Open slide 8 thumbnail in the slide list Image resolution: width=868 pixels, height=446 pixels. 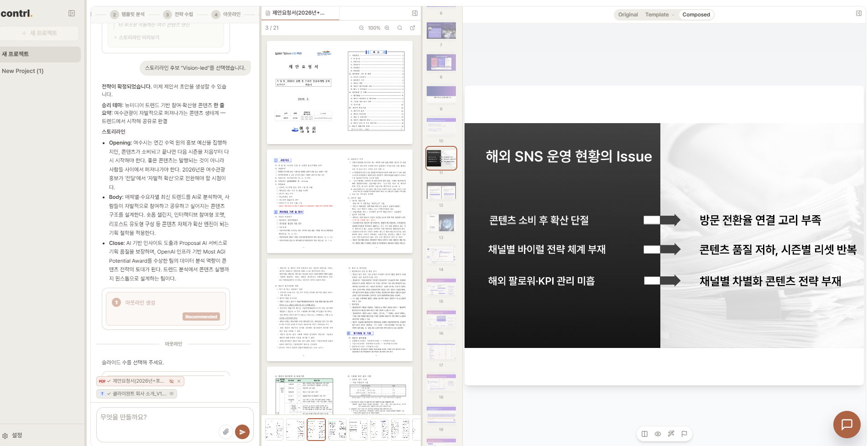(x=441, y=62)
